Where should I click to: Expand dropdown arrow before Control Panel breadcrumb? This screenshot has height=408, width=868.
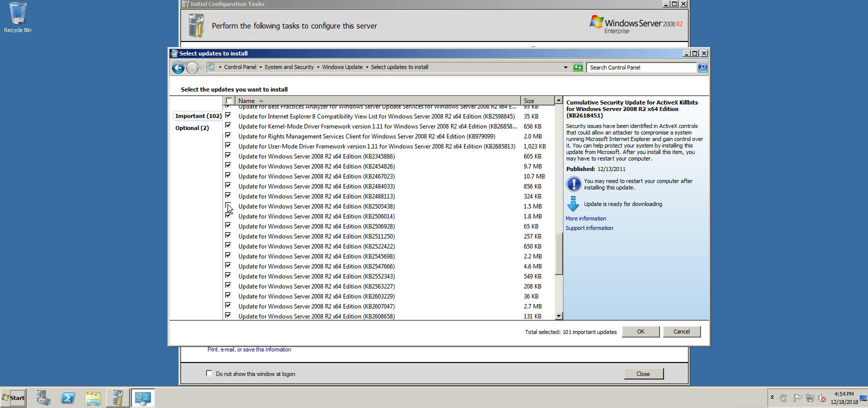pos(219,67)
